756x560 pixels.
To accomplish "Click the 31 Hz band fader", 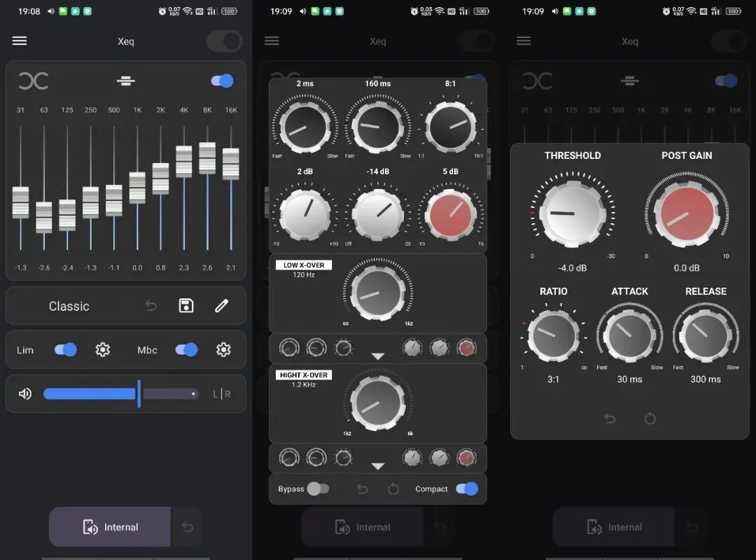I will [20, 202].
